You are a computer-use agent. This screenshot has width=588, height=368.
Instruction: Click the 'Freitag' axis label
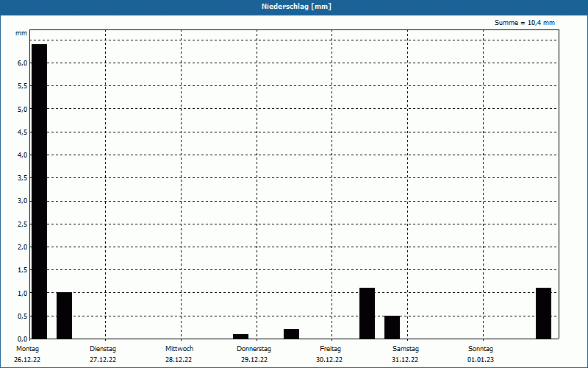(x=330, y=349)
